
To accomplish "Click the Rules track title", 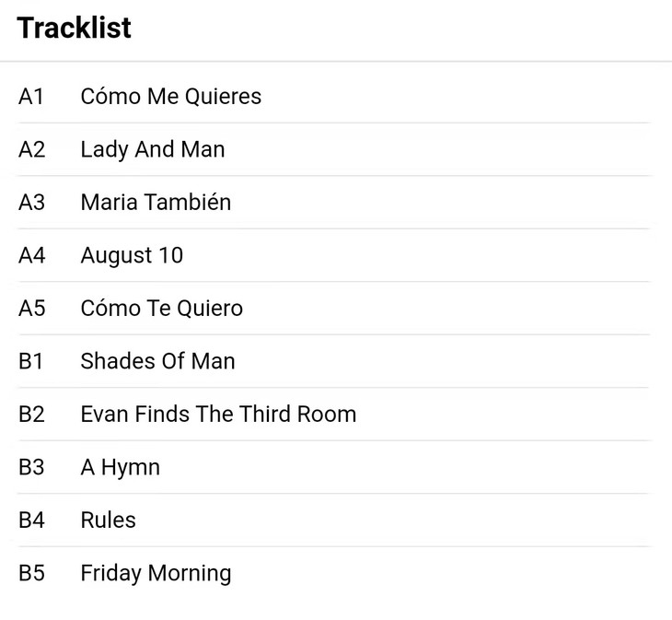I will (x=108, y=521).
